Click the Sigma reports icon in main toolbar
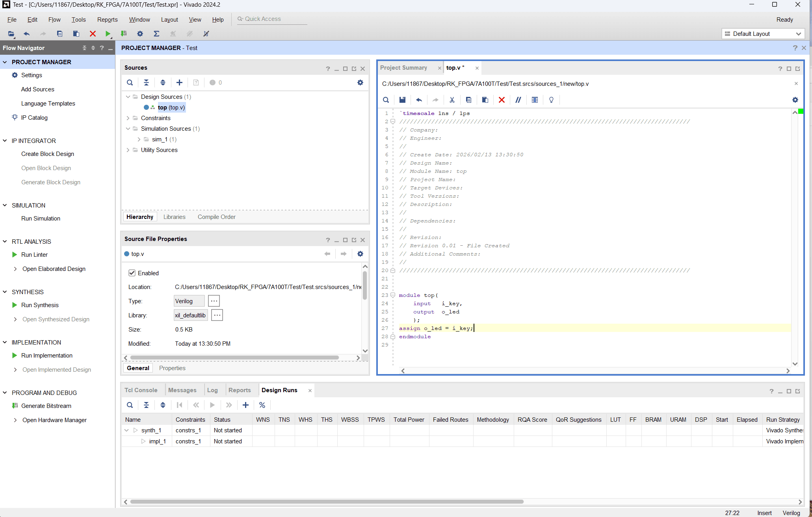 coord(156,34)
